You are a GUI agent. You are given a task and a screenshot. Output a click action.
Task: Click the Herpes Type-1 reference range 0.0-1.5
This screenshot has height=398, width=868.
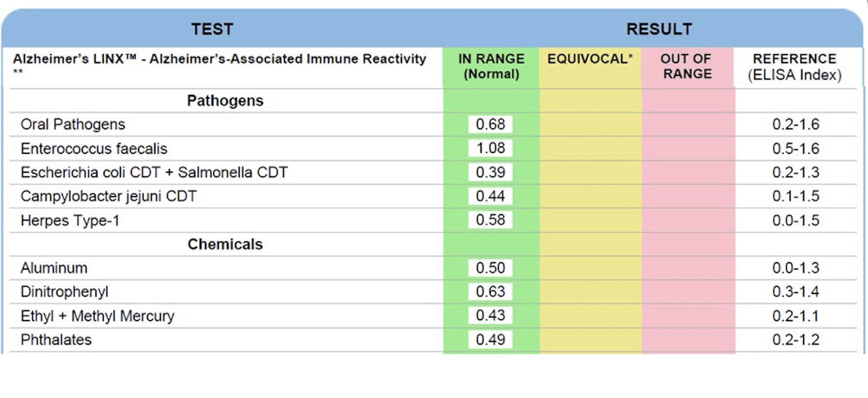point(795,220)
